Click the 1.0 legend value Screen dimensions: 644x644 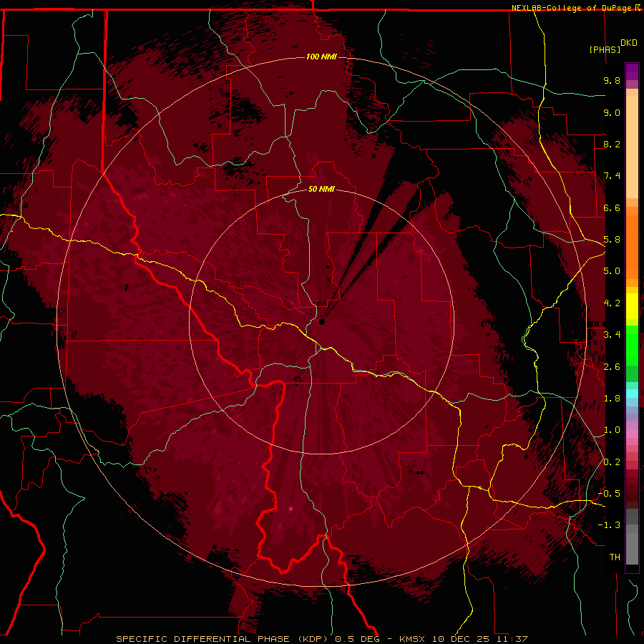612,430
